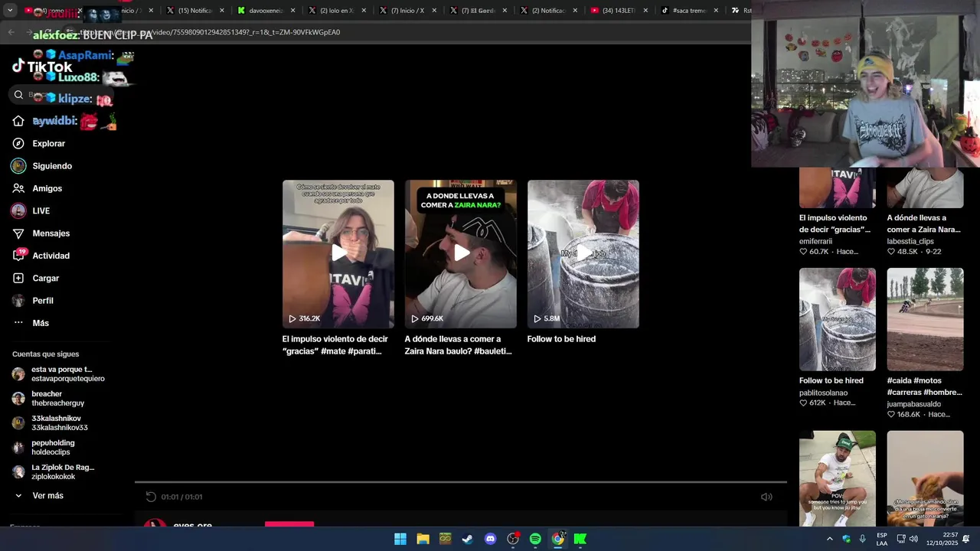Open the Más three-dots menu

(x=40, y=323)
